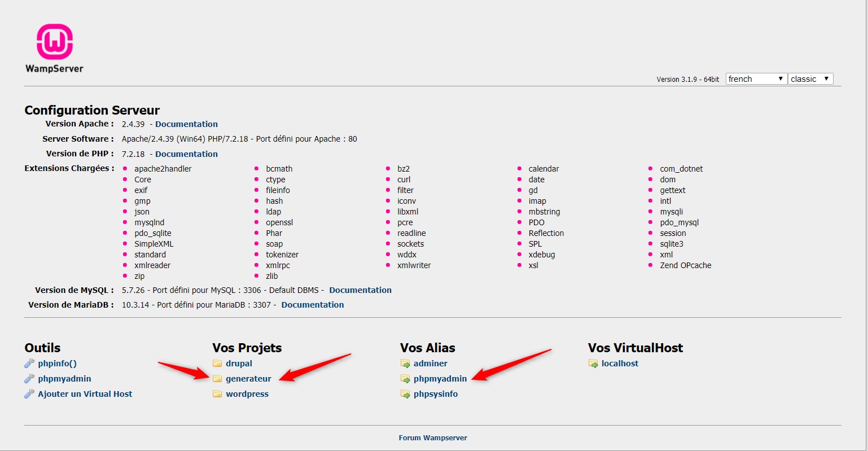
Task: Click the mysqli extension text
Action: (x=672, y=212)
